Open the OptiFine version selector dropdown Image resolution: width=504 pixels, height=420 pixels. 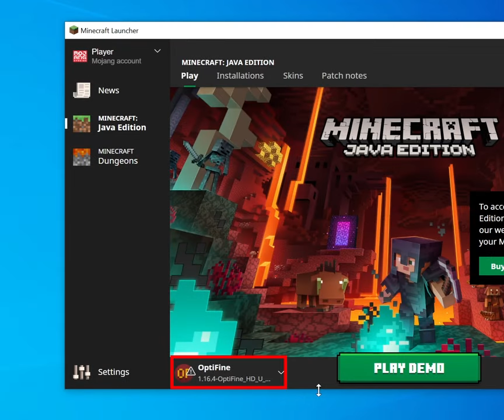tap(281, 372)
